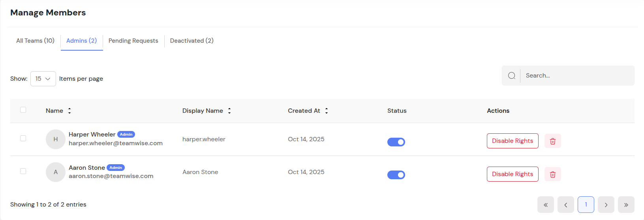Toggle Aaron Stone's status switch
The image size is (644, 220).
click(396, 175)
